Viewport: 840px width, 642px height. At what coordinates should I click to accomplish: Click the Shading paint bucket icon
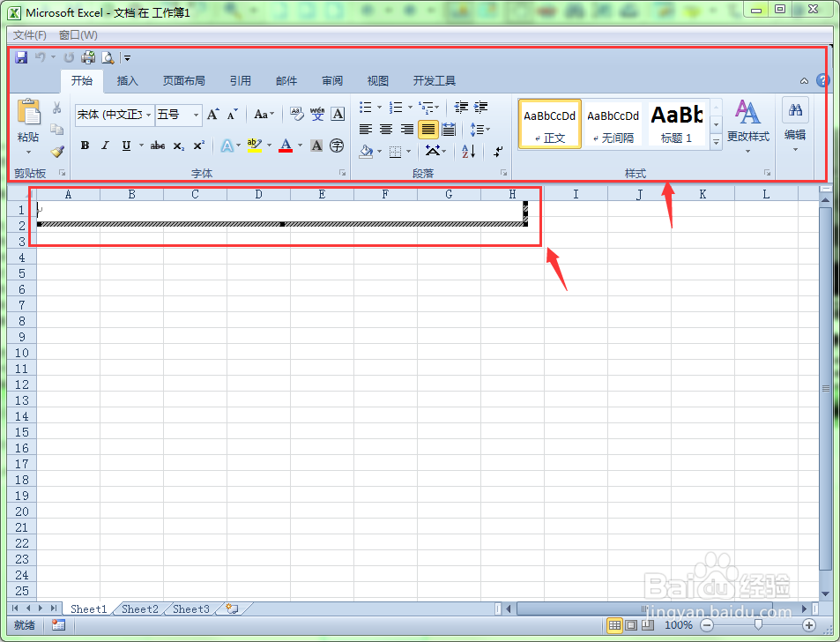pyautogui.click(x=367, y=151)
